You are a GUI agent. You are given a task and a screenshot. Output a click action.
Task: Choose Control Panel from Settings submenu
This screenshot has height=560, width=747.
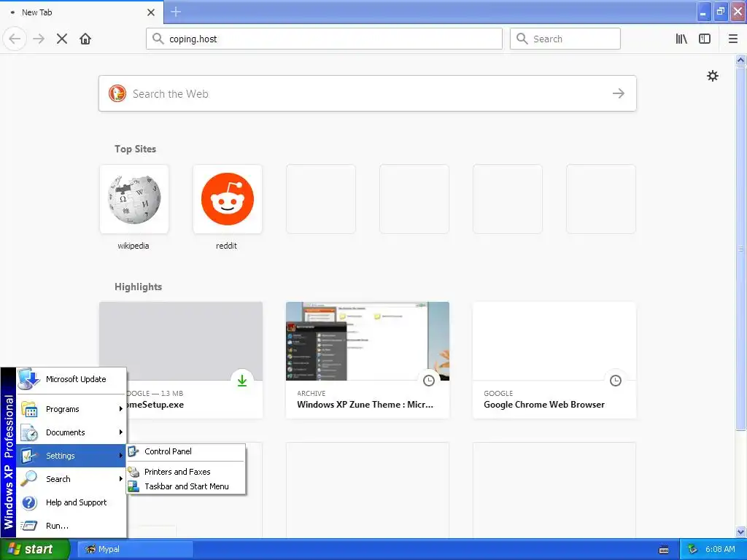186,451
